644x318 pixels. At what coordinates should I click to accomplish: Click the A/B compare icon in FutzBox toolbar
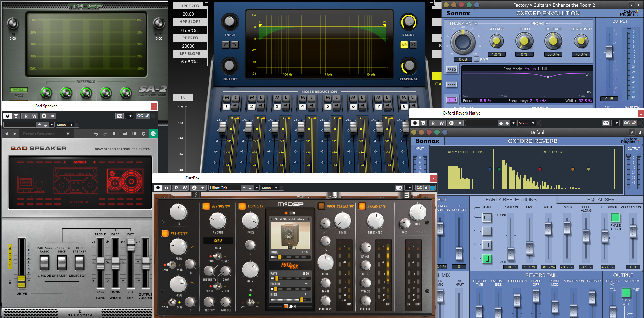click(x=194, y=188)
